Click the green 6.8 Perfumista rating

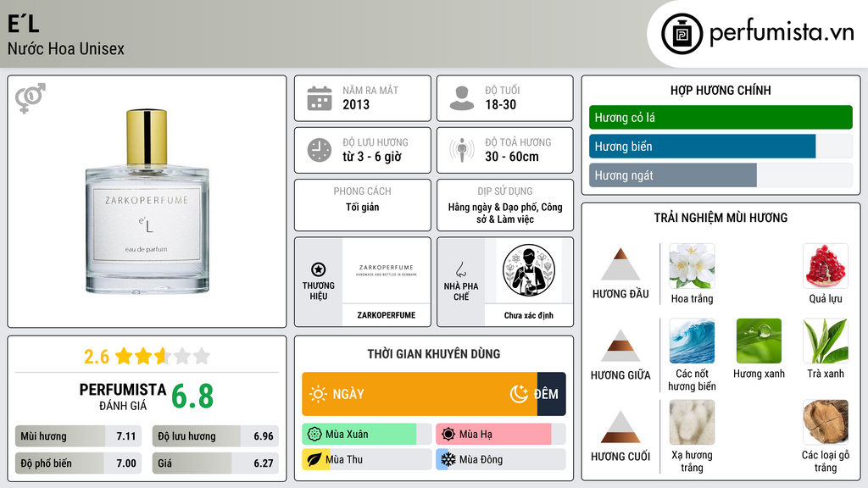(x=192, y=396)
